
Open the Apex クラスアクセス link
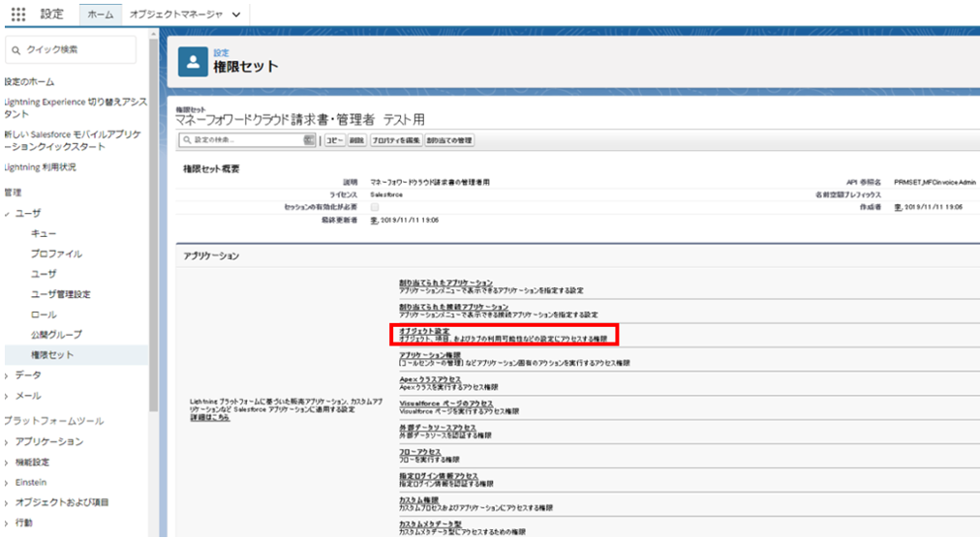coord(430,380)
